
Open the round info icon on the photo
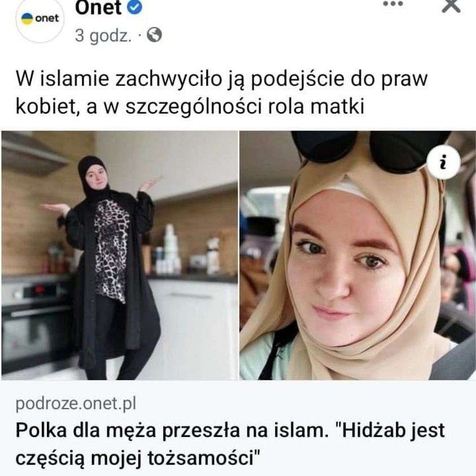pyautogui.click(x=443, y=162)
